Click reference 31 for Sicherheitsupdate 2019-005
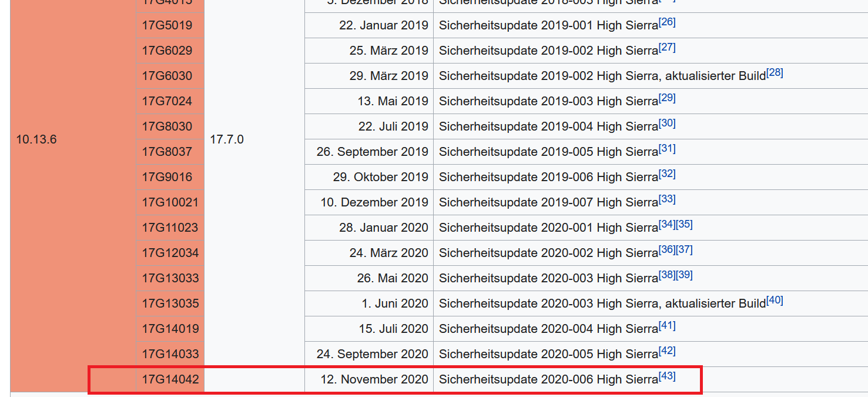The height and width of the screenshot is (397, 868). click(667, 149)
